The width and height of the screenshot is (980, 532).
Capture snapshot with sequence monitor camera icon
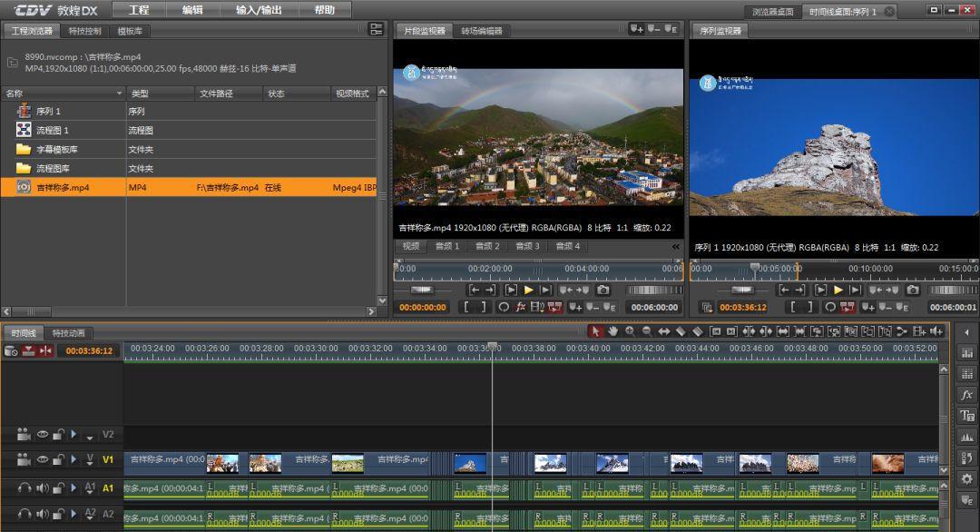[x=913, y=291]
